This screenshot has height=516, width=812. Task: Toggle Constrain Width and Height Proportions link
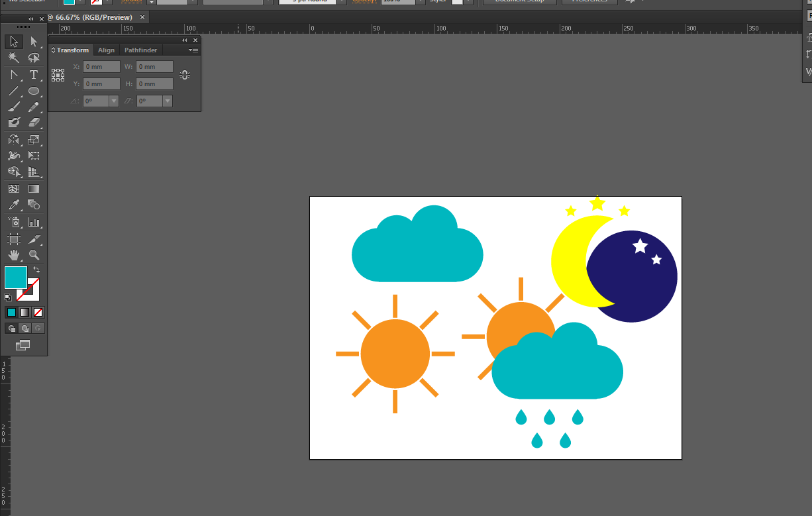pyautogui.click(x=185, y=76)
